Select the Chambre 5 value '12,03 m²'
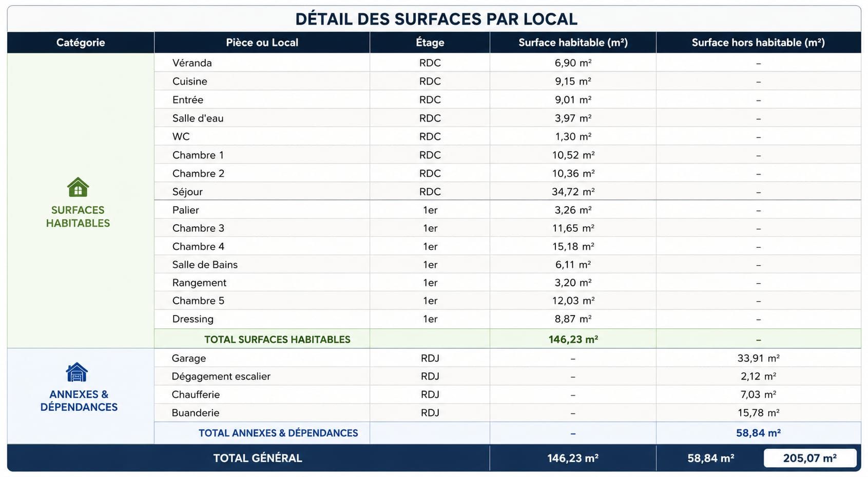The height and width of the screenshot is (477, 868). point(573,301)
